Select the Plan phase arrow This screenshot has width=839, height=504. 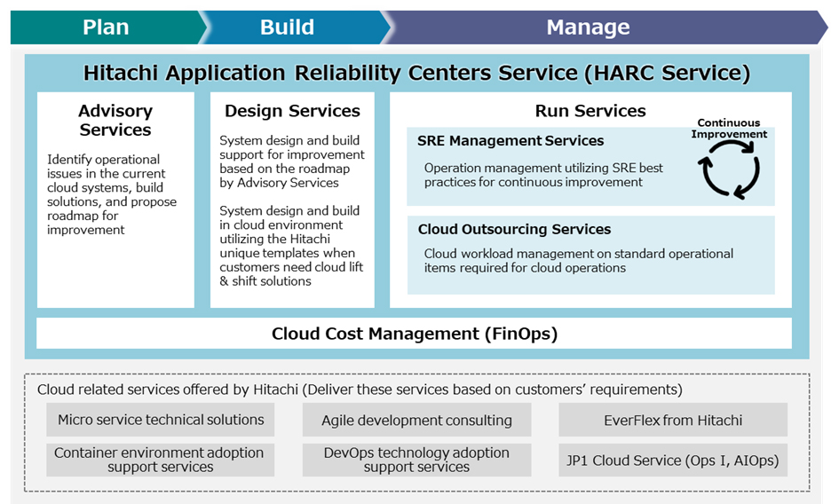106,28
